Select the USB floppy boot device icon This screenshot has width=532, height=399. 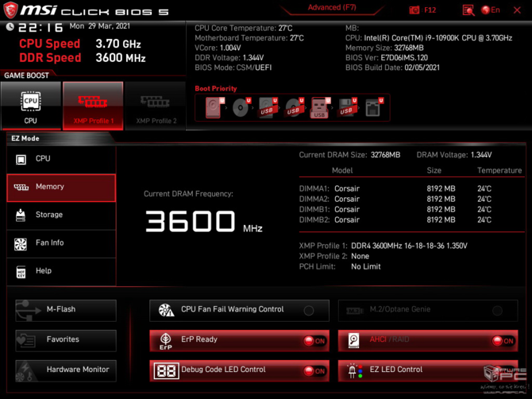tap(346, 107)
